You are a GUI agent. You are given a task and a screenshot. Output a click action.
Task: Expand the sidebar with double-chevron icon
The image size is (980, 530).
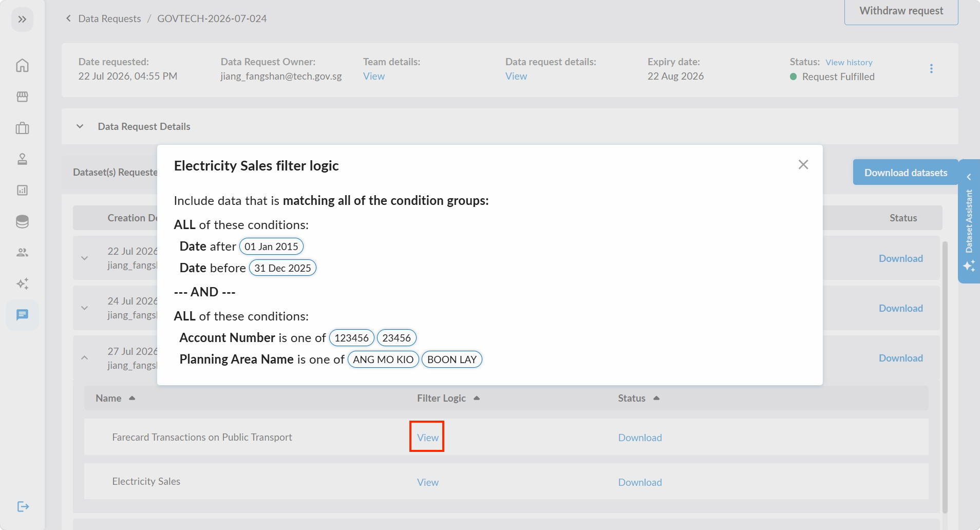(x=22, y=20)
